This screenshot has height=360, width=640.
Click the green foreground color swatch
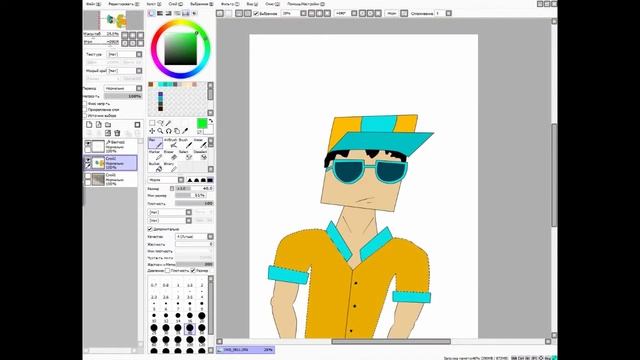click(202, 123)
